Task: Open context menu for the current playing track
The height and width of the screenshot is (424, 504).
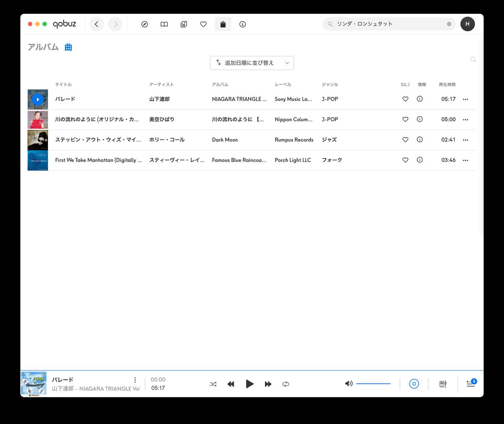Action: pos(135,380)
